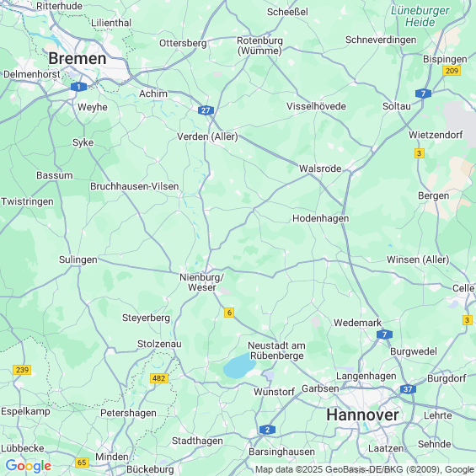Click the yellow B6 road shield
The image size is (476, 476).
point(229,313)
